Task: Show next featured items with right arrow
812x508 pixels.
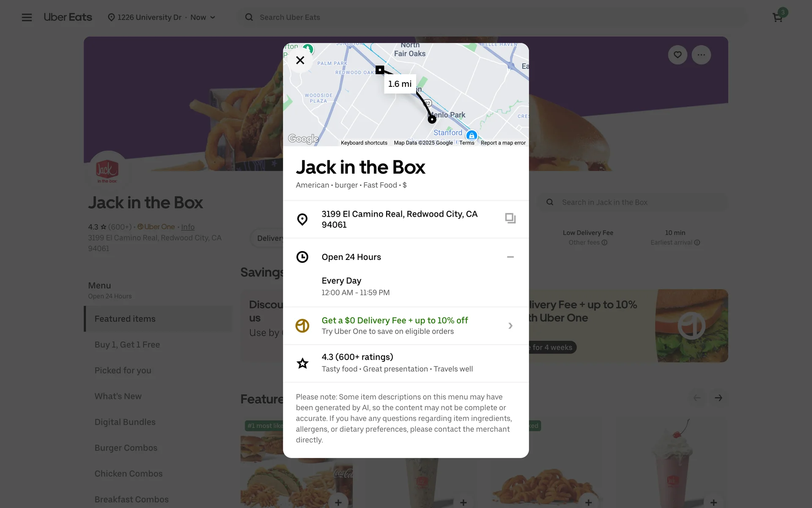Action: 719,398
